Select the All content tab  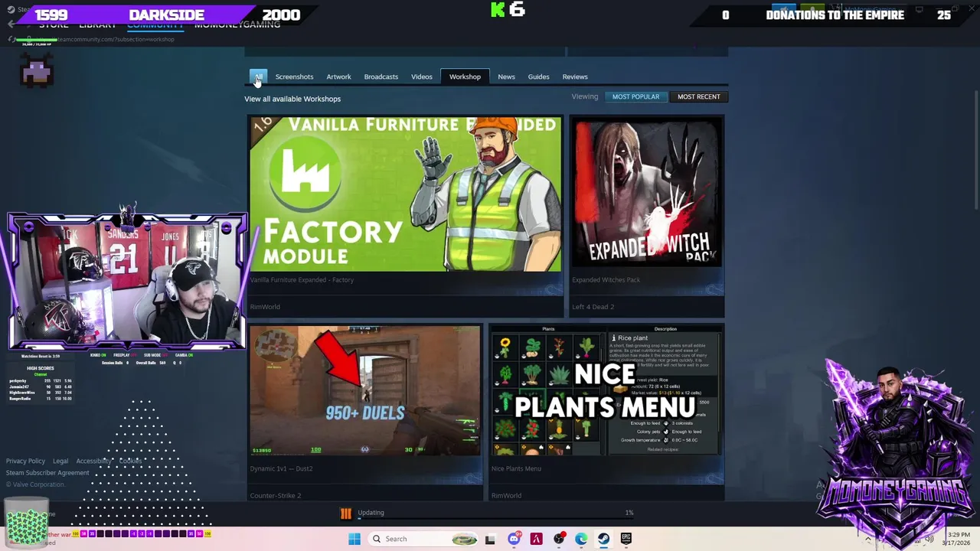[258, 77]
